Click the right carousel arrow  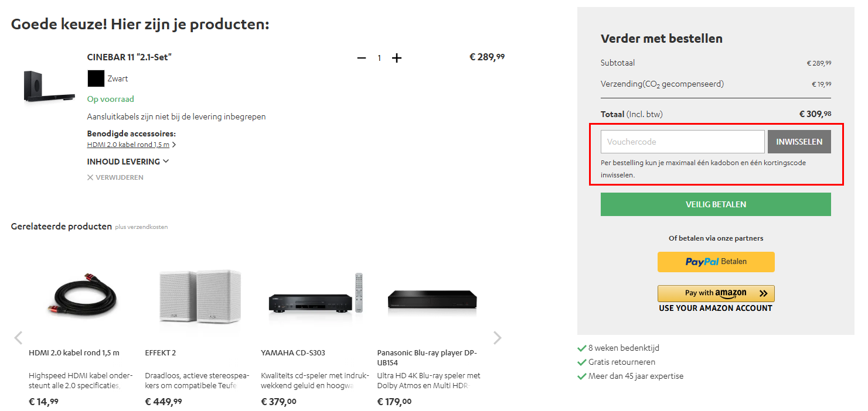click(x=497, y=337)
